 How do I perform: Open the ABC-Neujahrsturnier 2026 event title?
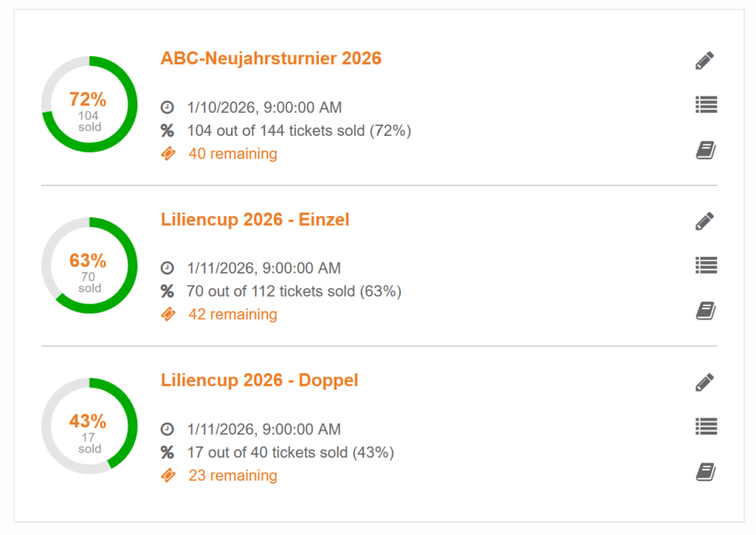pos(271,58)
